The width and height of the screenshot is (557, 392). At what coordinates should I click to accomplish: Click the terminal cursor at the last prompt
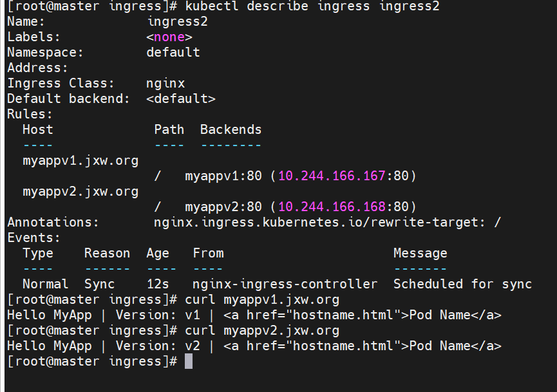click(189, 361)
